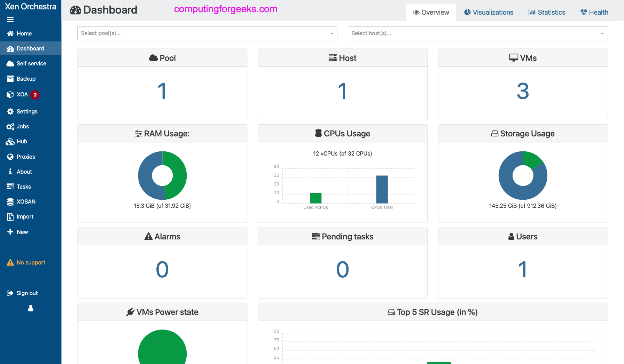Click the No support label

tap(31, 262)
